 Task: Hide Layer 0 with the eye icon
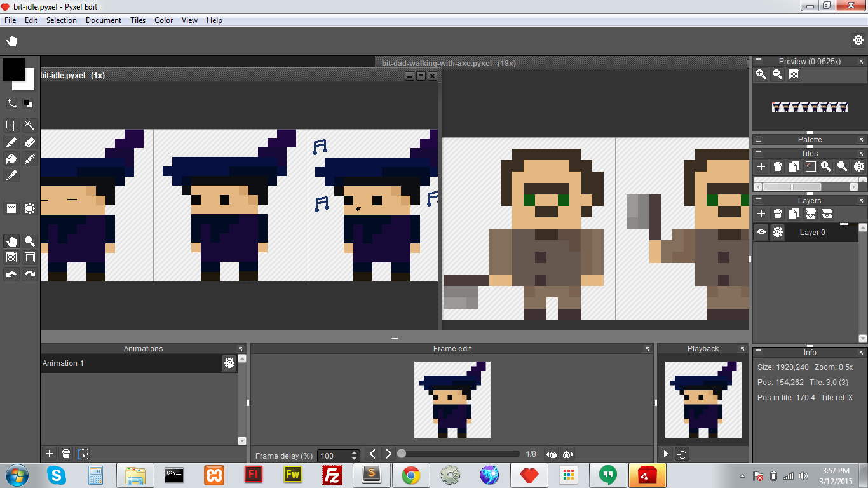click(x=761, y=233)
